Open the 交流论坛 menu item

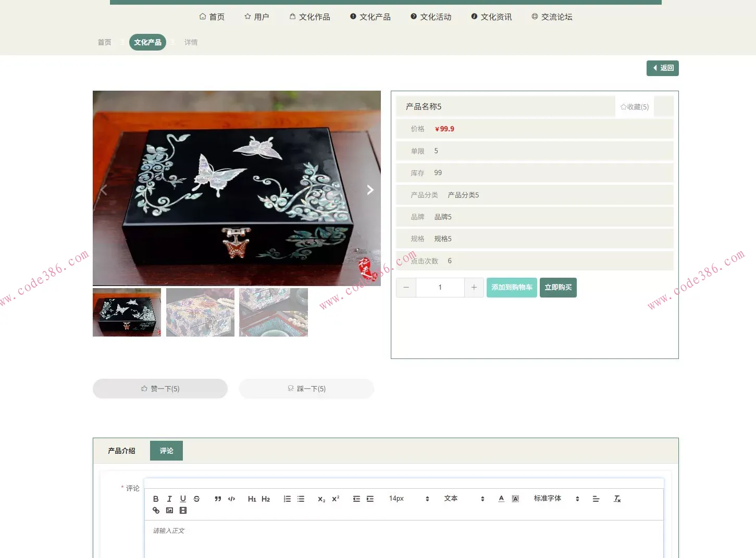(552, 17)
